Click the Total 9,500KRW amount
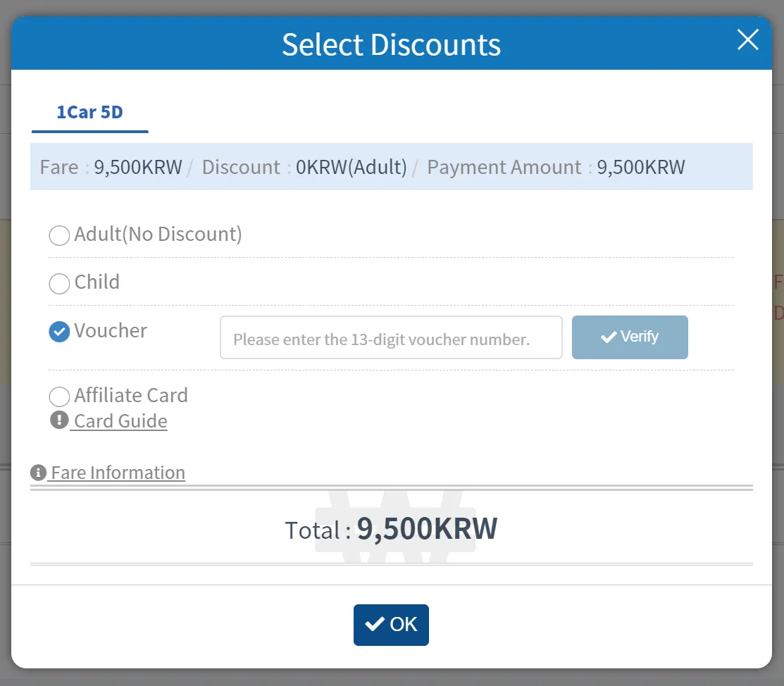The height and width of the screenshot is (686, 784). pyautogui.click(x=427, y=529)
